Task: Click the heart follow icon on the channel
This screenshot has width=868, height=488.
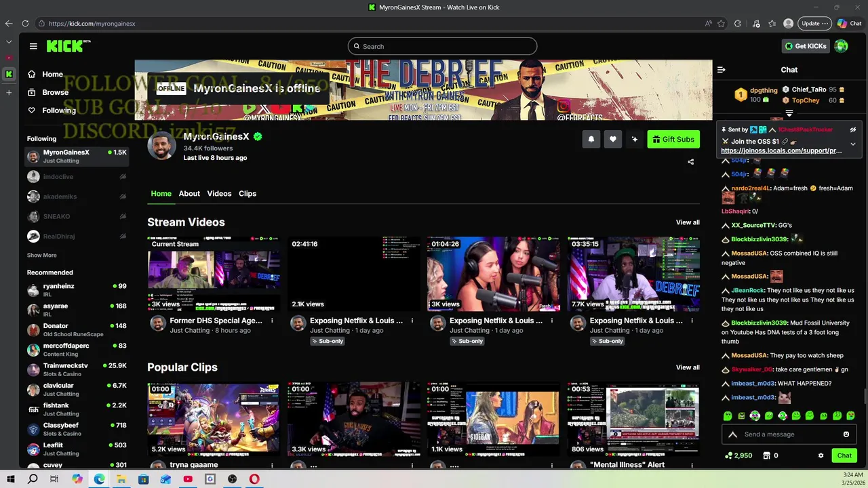Action: [612, 140]
